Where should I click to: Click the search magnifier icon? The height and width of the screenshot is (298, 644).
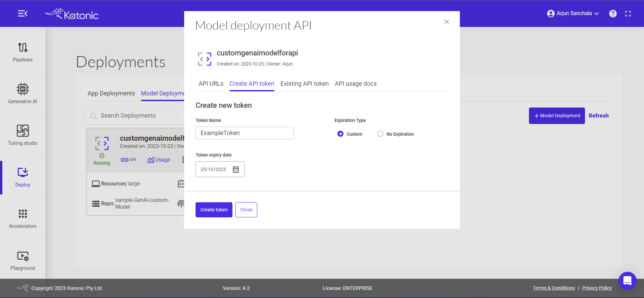pos(93,116)
